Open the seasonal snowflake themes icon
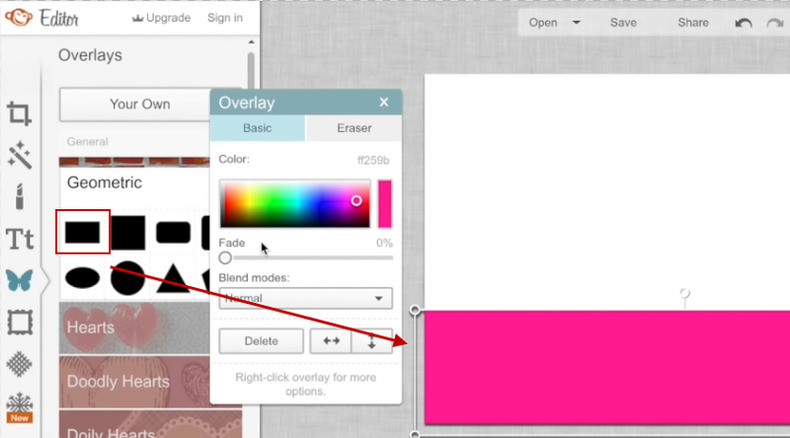The height and width of the screenshot is (438, 790). (19, 403)
